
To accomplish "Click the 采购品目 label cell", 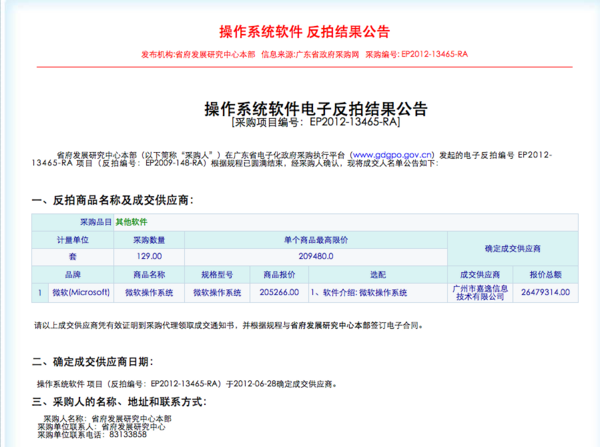I will pos(73,222).
